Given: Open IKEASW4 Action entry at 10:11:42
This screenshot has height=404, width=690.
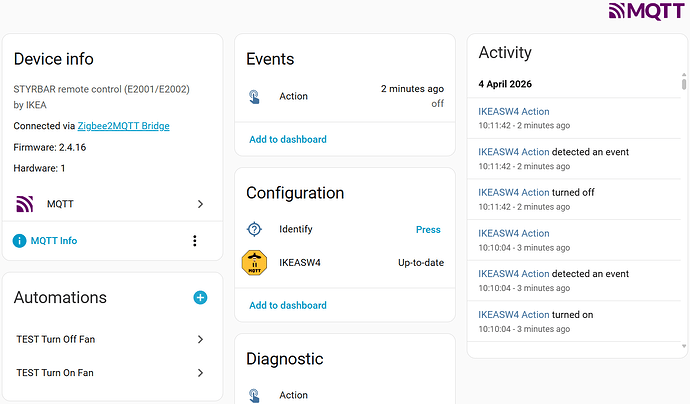Looking at the screenshot, I should (514, 112).
